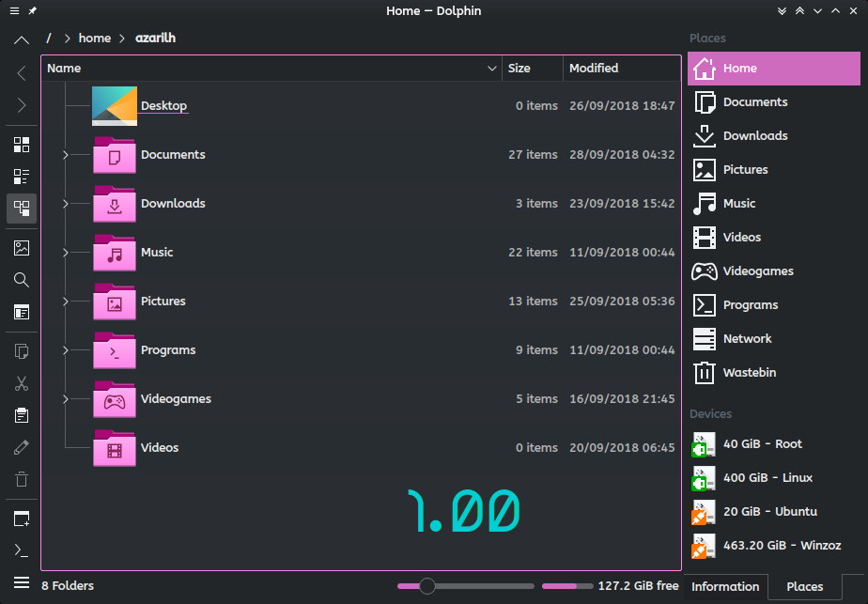Open the search (magnifier) tool
868x604 pixels.
pos(22,280)
